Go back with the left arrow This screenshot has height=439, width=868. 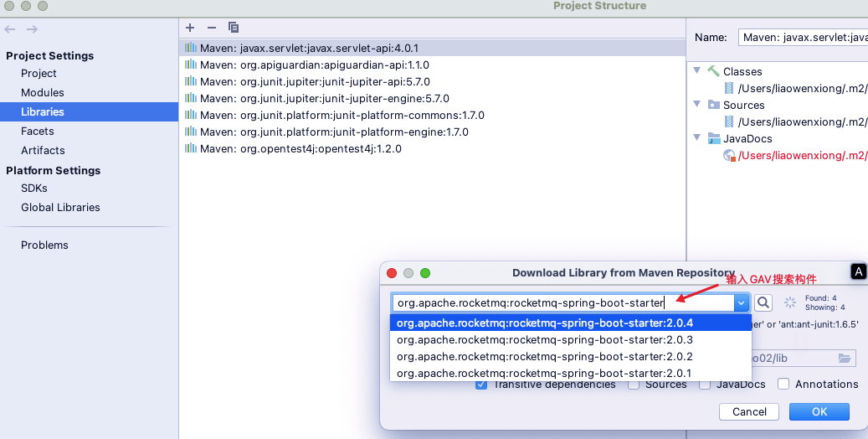[x=10, y=29]
